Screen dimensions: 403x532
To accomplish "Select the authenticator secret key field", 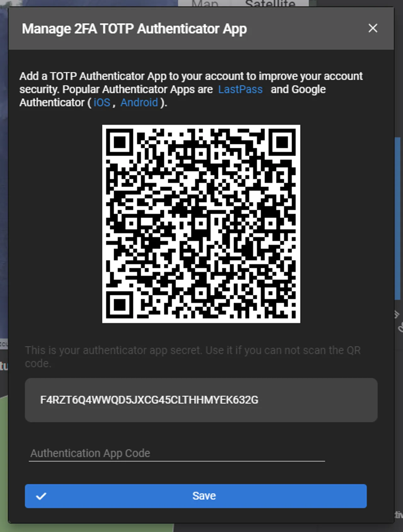I will 201,400.
